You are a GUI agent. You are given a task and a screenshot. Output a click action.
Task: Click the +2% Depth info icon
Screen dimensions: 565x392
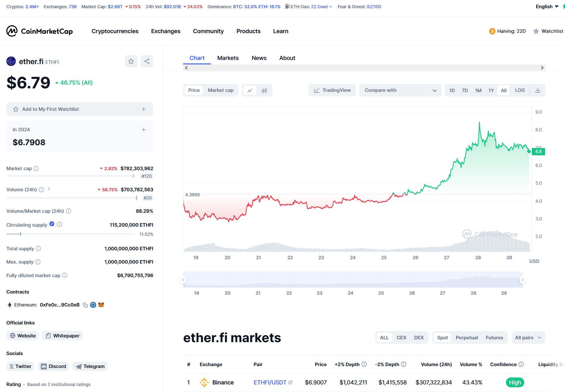click(364, 364)
